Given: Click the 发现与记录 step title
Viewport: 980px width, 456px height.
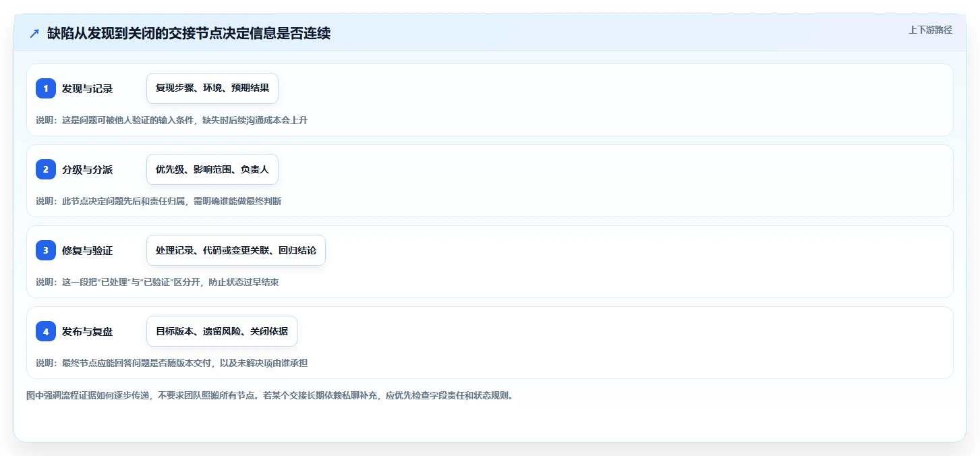Looking at the screenshot, I should [87, 88].
